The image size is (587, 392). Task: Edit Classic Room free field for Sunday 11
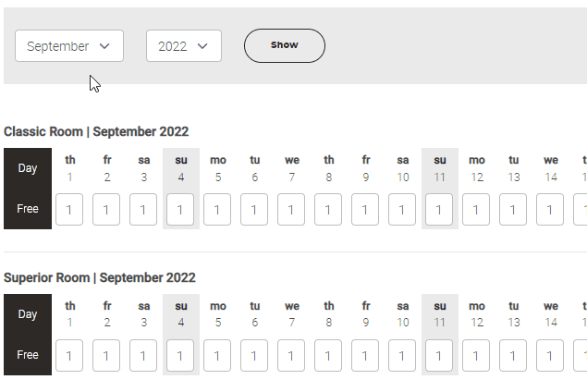coord(439,209)
